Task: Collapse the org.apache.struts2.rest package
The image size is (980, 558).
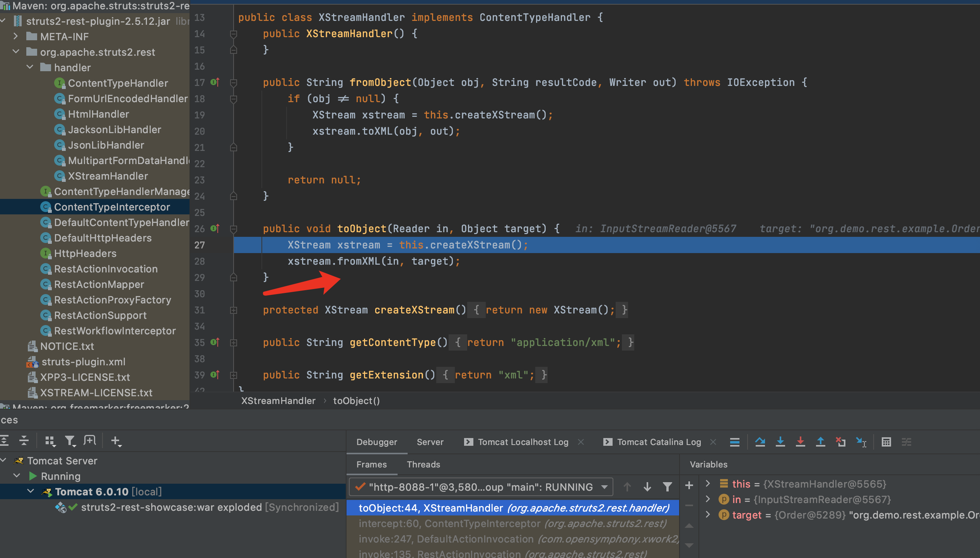Action: pos(16,52)
